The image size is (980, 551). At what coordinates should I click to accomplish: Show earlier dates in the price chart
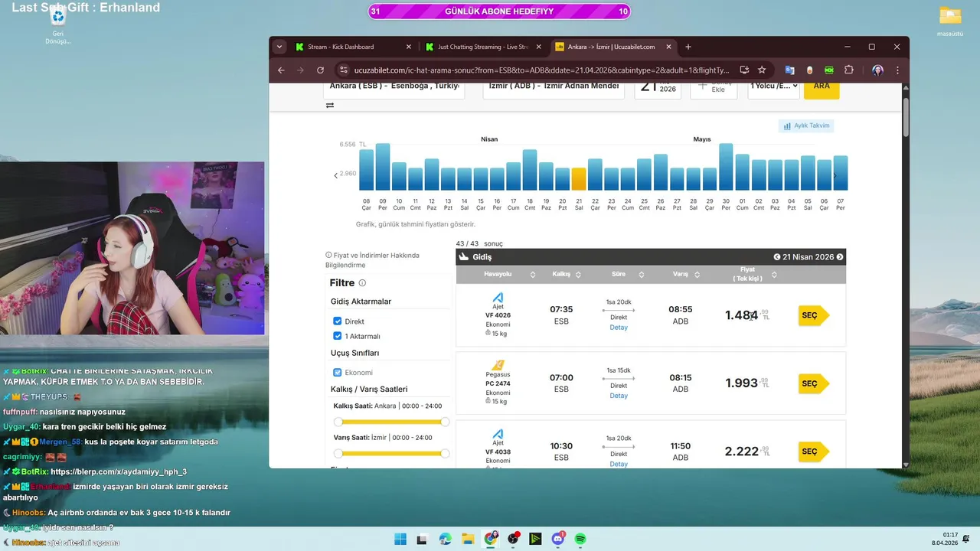click(x=335, y=175)
